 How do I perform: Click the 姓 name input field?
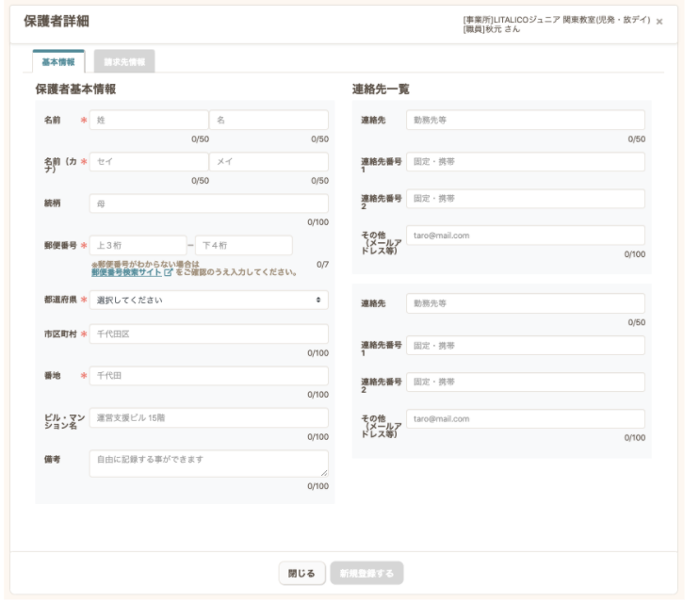tap(149, 121)
